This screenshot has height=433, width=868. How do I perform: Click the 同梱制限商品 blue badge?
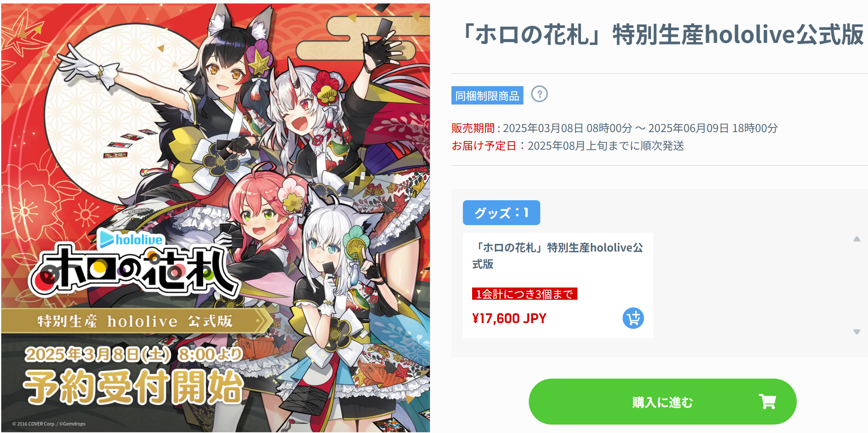487,96
